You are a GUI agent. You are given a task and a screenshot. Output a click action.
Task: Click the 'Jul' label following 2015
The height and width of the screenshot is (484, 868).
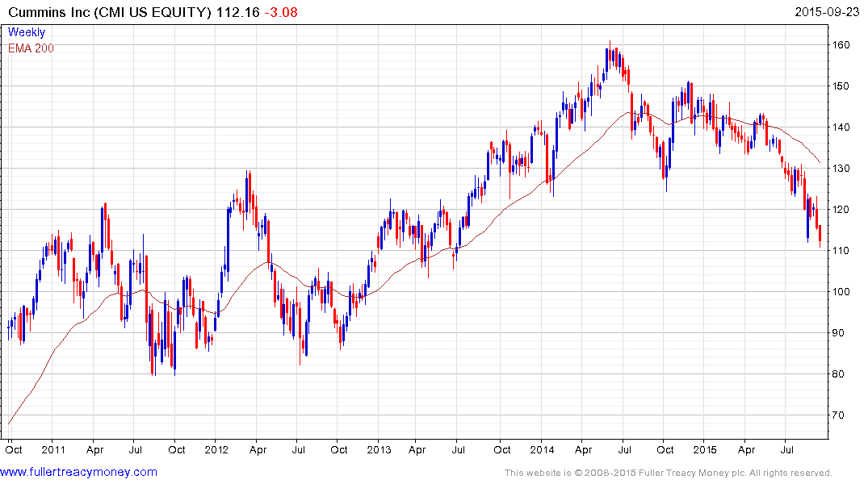(x=786, y=449)
